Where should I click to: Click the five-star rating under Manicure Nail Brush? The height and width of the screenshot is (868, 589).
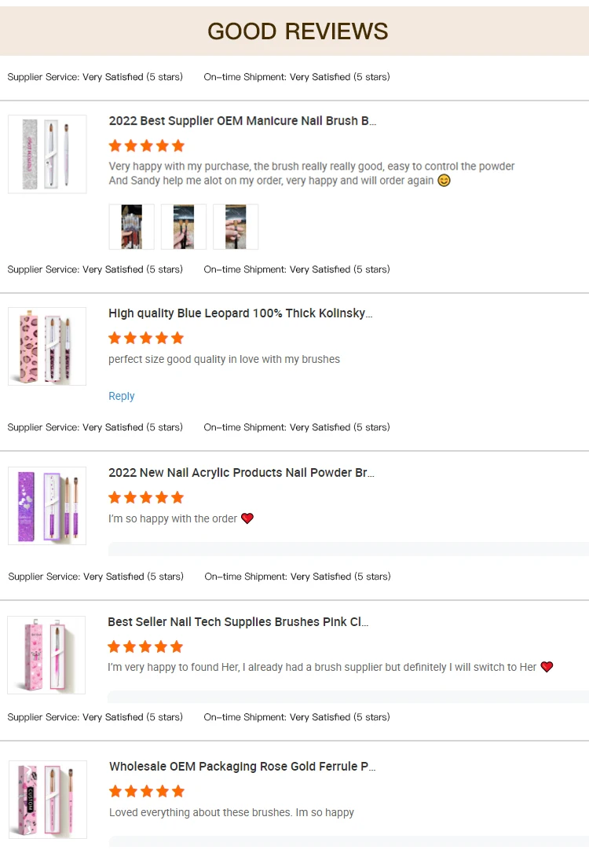[x=146, y=146]
